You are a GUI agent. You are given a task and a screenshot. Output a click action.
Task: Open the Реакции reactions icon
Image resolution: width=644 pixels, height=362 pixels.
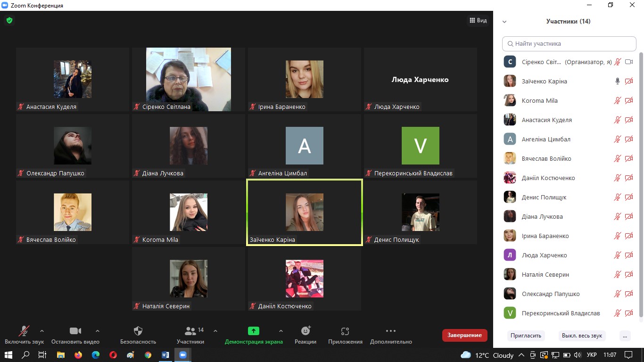(305, 331)
